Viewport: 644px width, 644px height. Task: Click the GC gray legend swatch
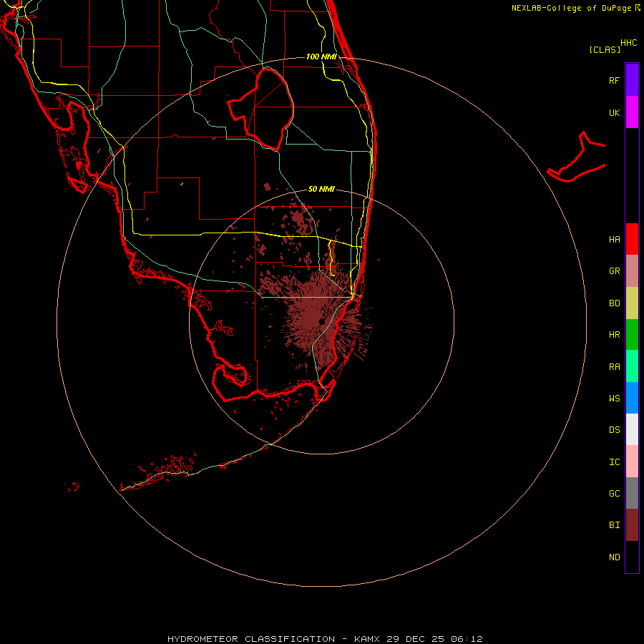[x=632, y=493]
